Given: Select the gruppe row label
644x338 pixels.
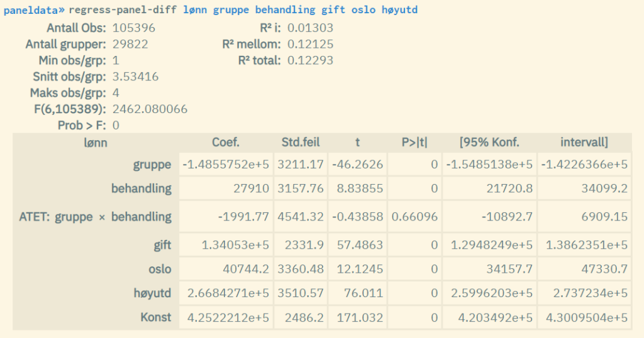Looking at the screenshot, I should (x=152, y=165).
